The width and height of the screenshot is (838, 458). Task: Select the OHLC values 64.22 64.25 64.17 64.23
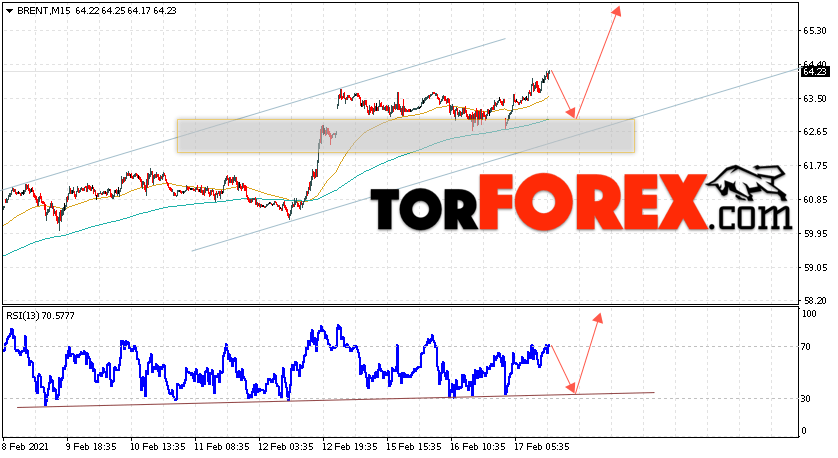[x=126, y=11]
